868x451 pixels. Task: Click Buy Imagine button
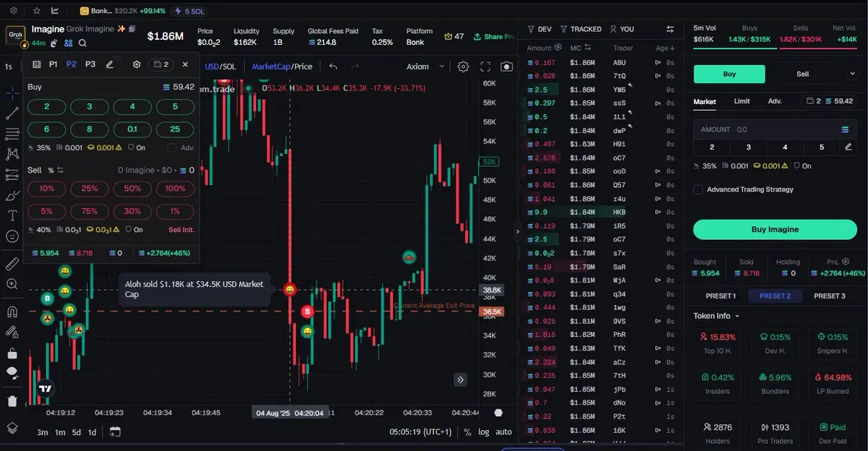tap(775, 229)
